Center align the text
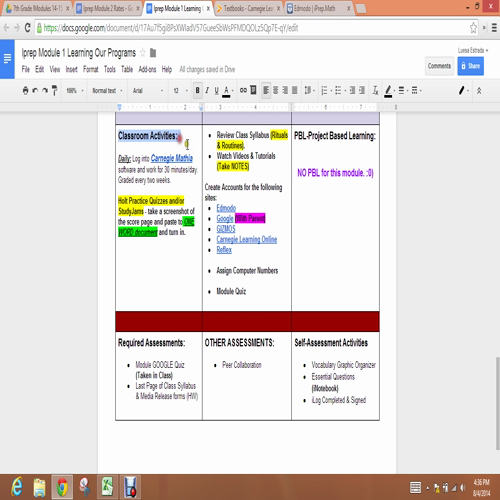The width and height of the screenshot is (500, 500). (276, 90)
